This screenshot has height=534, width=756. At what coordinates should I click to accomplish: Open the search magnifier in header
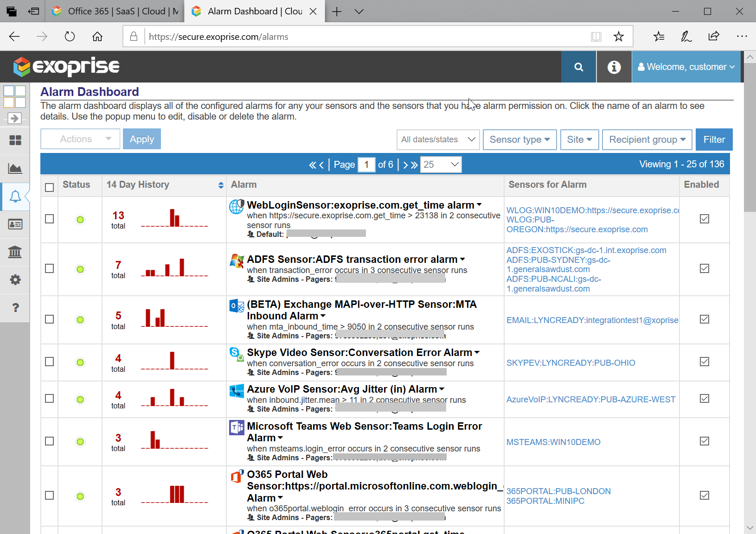point(578,67)
